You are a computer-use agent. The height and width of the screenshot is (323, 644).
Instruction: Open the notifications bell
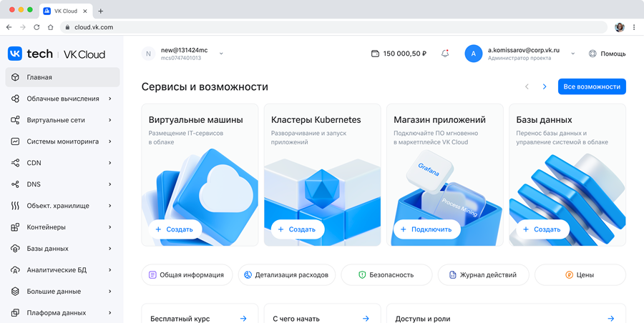coord(445,54)
